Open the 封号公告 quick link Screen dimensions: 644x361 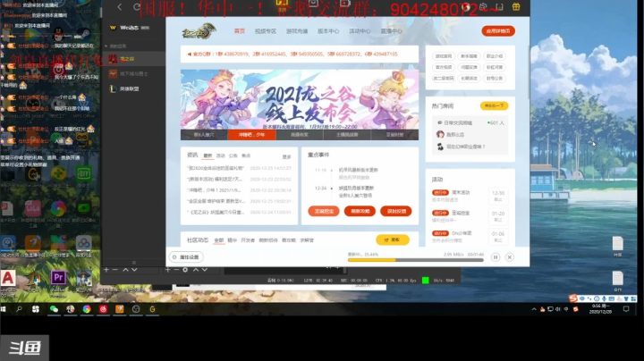[495, 79]
